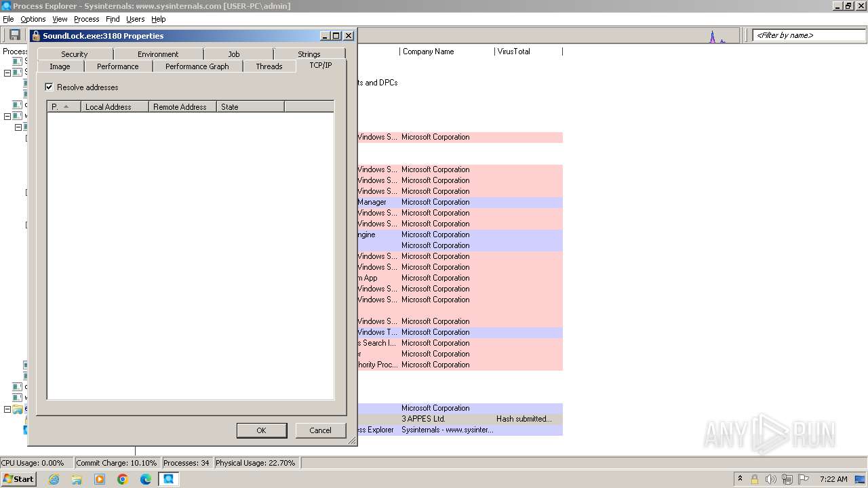The image size is (868, 488).
Task: Show hidden tray icons arrow
Action: click(x=740, y=479)
